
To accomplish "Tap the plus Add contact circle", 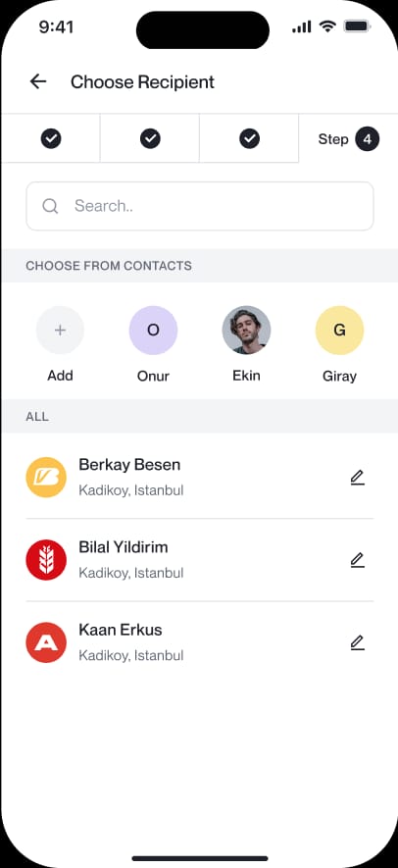I will point(60,331).
